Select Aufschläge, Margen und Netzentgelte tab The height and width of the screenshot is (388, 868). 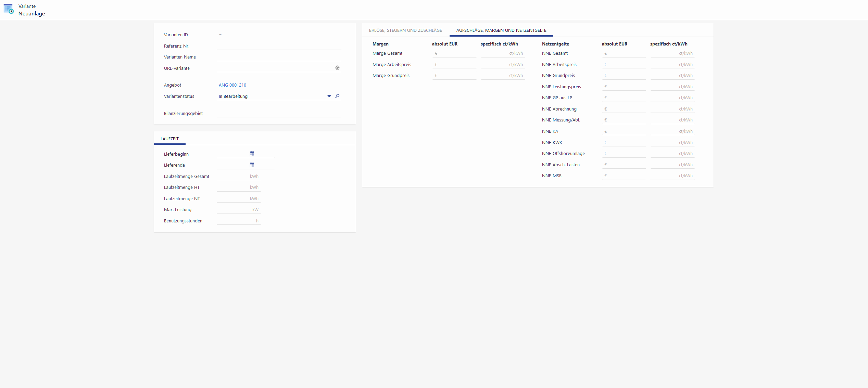[501, 30]
